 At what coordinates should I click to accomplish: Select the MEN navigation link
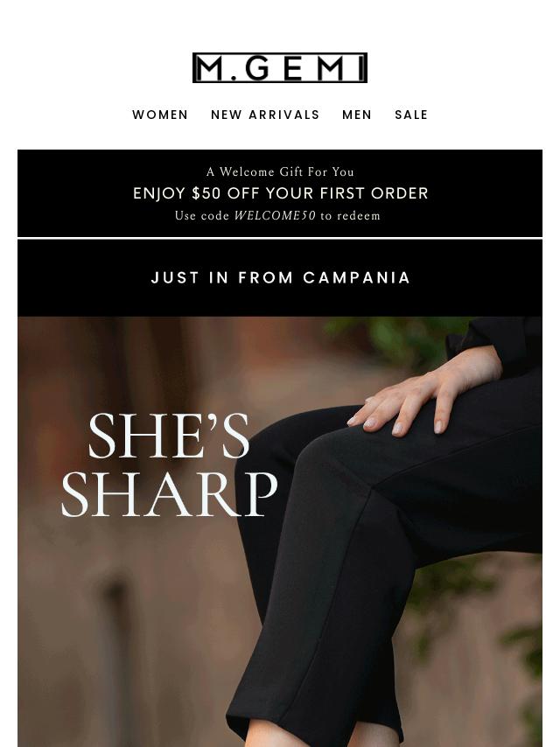click(356, 115)
